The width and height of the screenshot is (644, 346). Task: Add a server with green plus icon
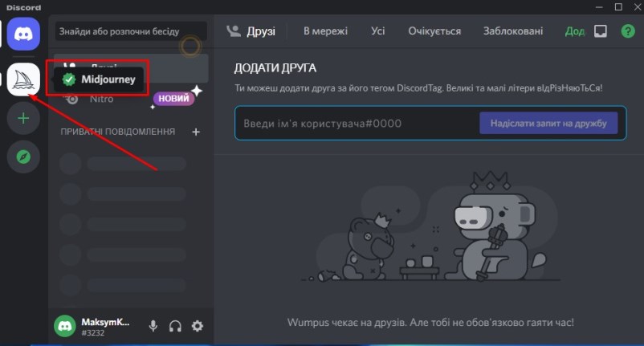coord(23,118)
